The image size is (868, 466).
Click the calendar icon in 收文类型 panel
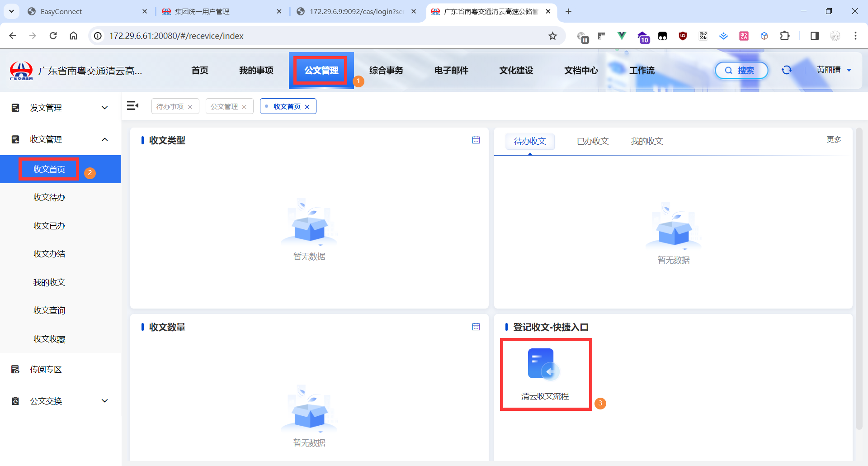(x=476, y=140)
